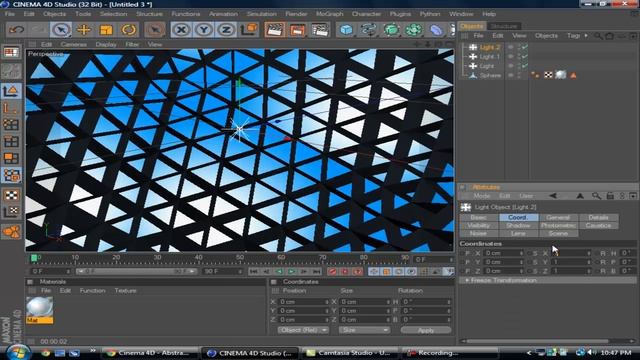
Task: Click Render Active View clapperboard
Action: (275, 30)
